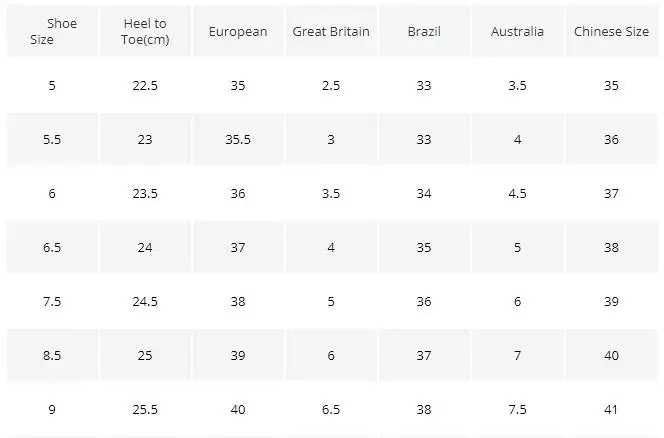Click the Shoe Size column header
This screenshot has height=438, width=664.
(52, 32)
